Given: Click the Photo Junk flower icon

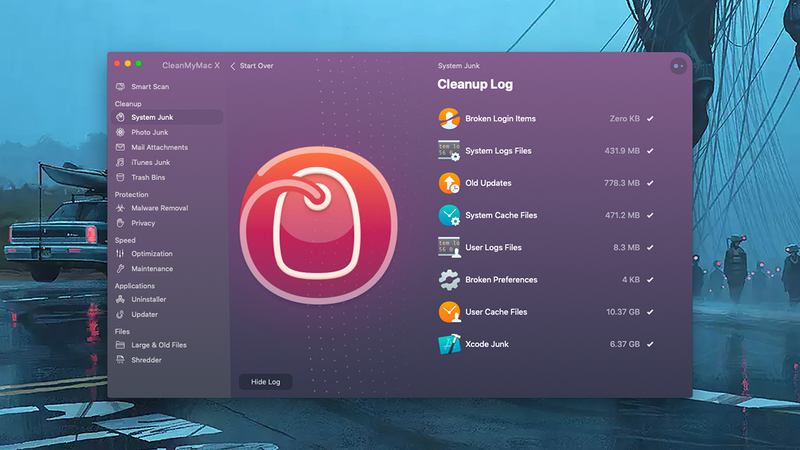Looking at the screenshot, I should coord(120,132).
